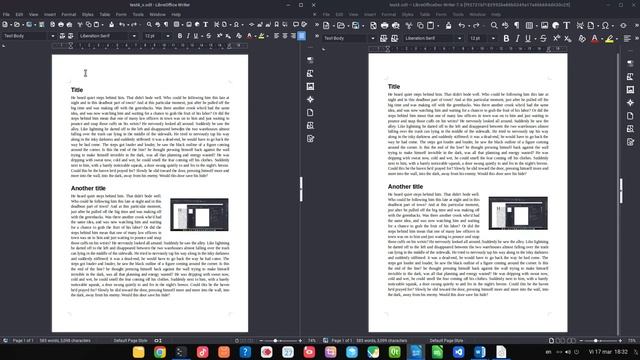Open font color arrow in right window

(602, 38)
